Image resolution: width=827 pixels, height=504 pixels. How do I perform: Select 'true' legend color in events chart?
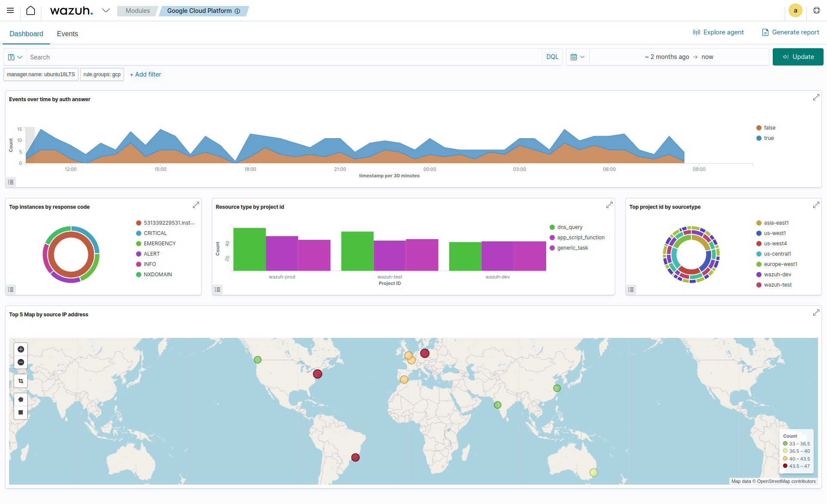pyautogui.click(x=759, y=138)
